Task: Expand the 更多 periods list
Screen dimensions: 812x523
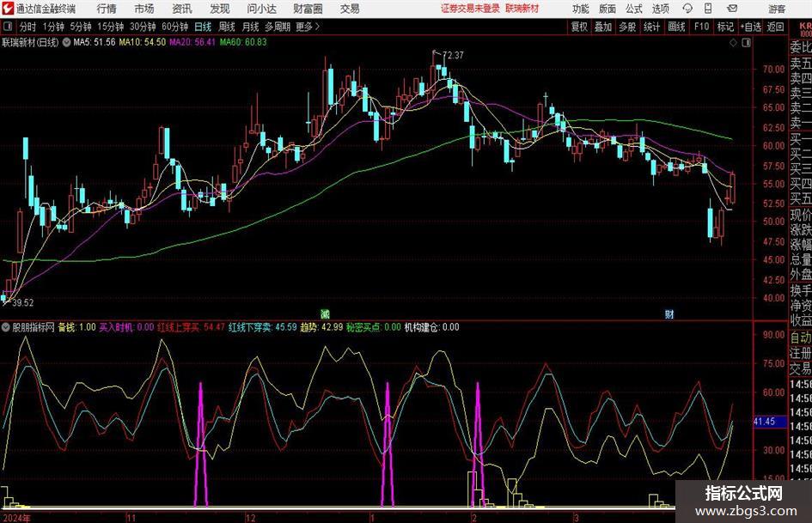Action: coord(308,27)
